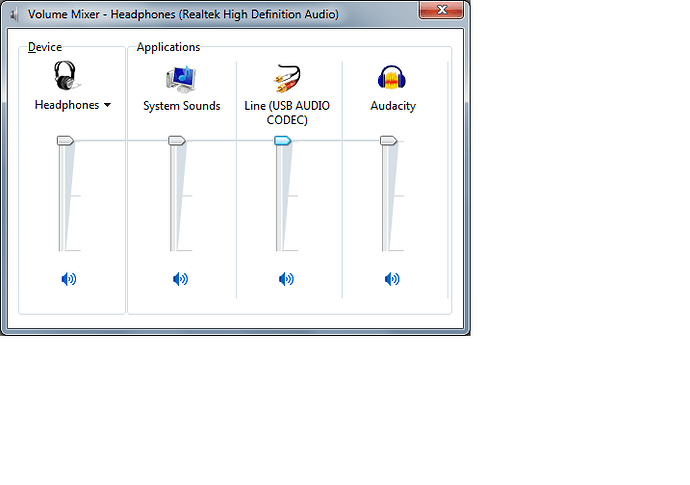This screenshot has width=690, height=485.
Task: Click the Device group label
Action: coord(45,47)
